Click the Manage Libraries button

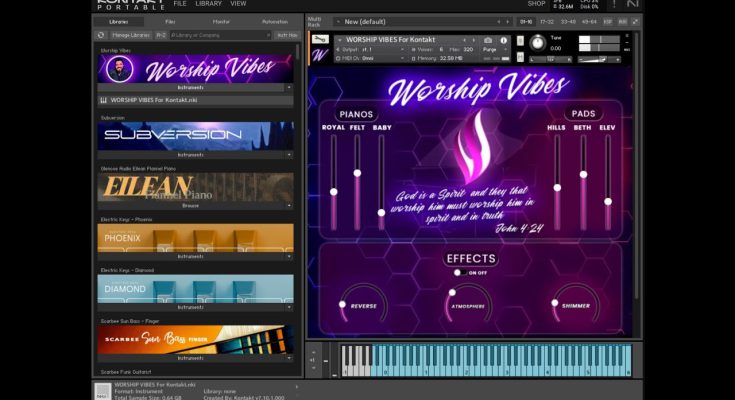coord(130,35)
